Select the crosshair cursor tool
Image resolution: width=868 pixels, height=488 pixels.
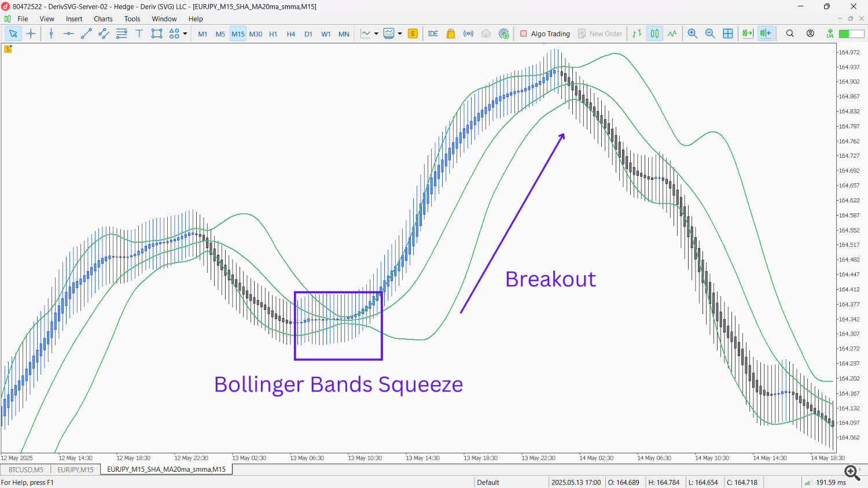pyautogui.click(x=31, y=34)
